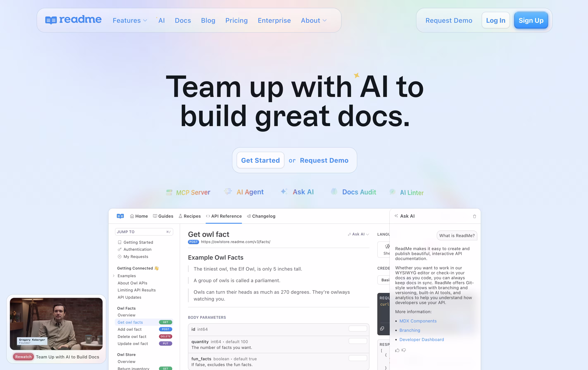Give a thumbs up to the AI answer
This screenshot has height=370, width=588.
click(397, 350)
